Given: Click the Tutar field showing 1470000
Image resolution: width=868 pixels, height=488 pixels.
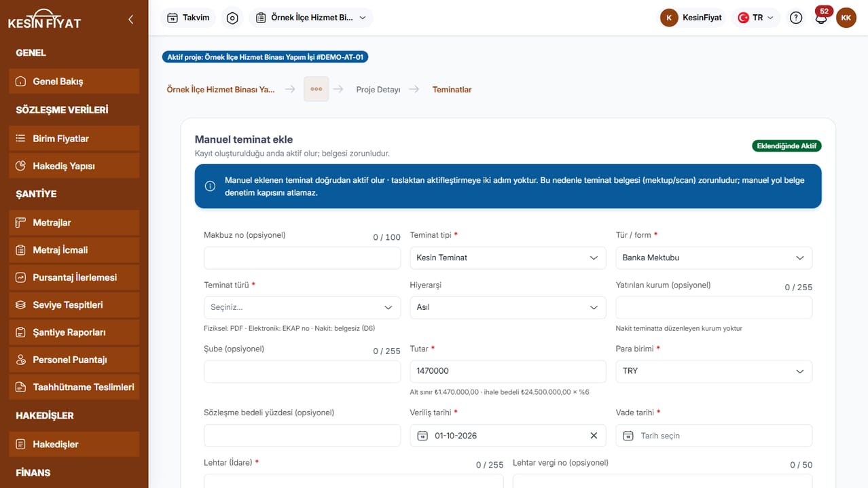Looking at the screenshot, I should point(508,371).
